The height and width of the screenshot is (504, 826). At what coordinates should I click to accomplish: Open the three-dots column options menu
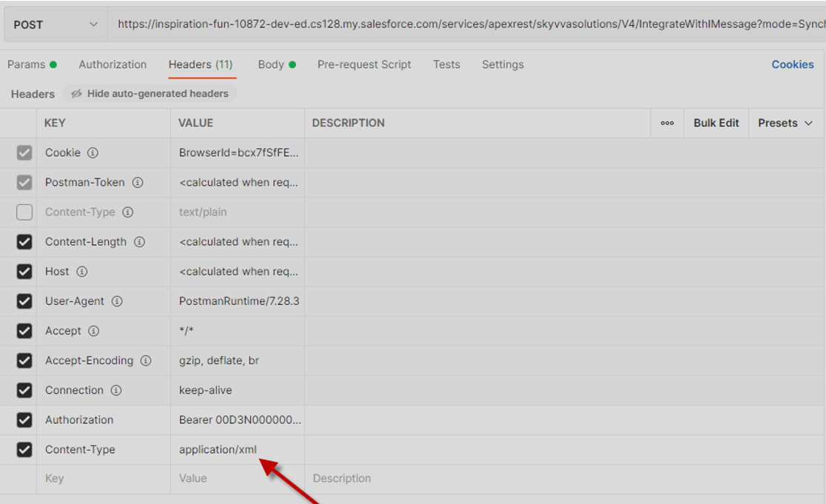(667, 123)
